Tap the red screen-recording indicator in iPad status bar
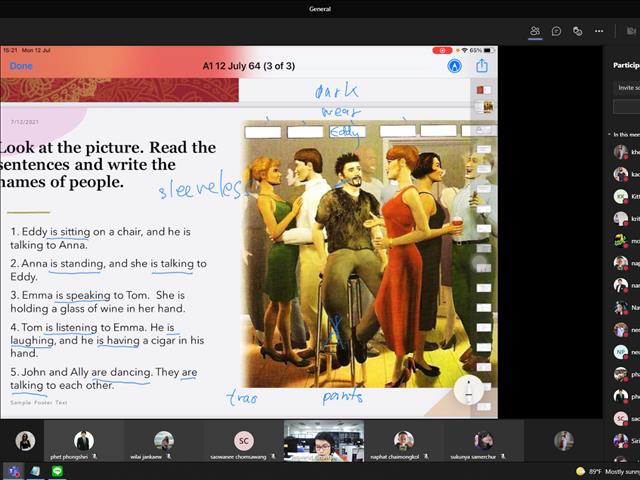Screen dimensions: 640x480 click(x=442, y=50)
